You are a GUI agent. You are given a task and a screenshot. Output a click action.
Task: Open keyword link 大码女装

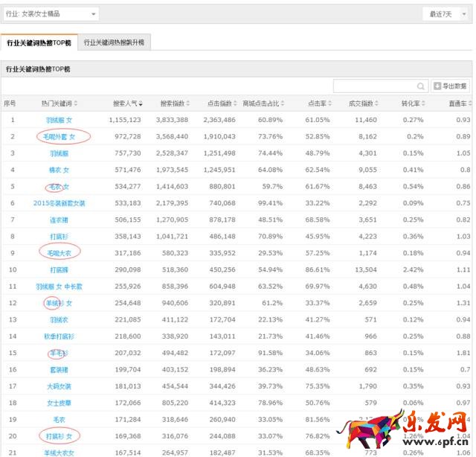click(x=59, y=386)
